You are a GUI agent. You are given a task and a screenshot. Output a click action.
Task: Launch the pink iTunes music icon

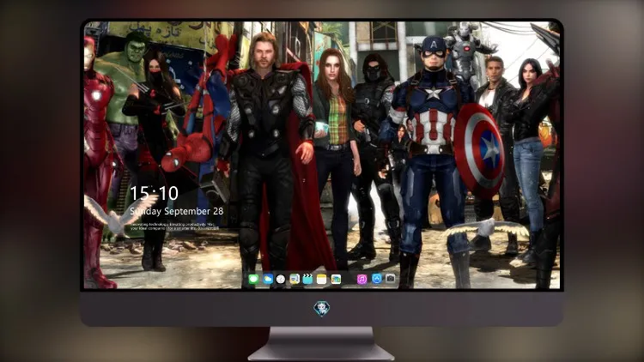coord(361,279)
